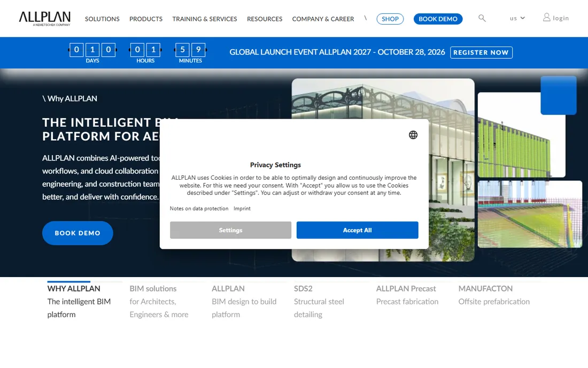Viewport: 588px width, 368px height.
Task: Accept all cookies
Action: point(358,230)
